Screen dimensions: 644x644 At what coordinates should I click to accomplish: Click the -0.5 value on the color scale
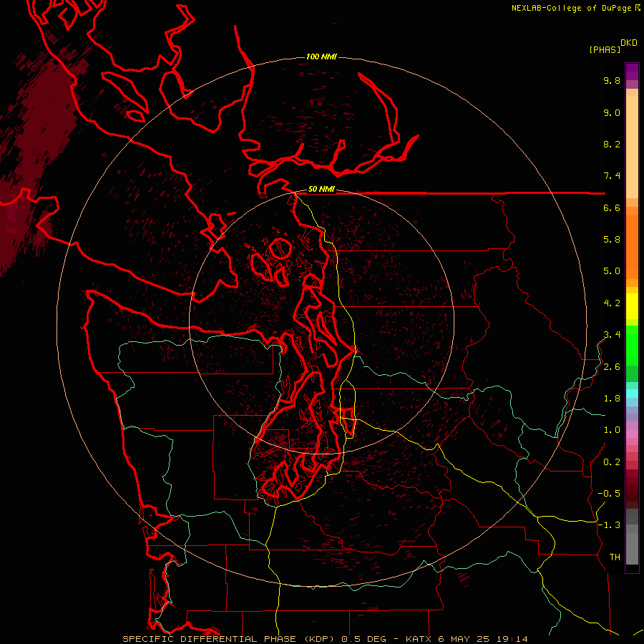(x=609, y=494)
